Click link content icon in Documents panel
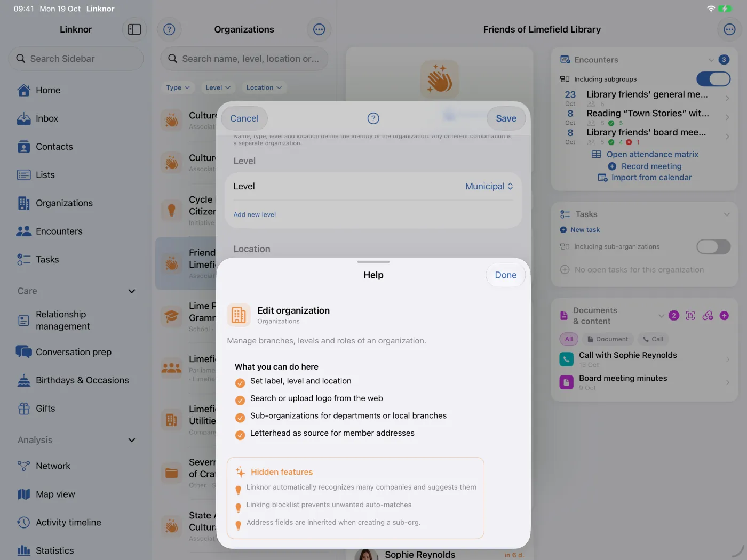This screenshot has width=747, height=560. coord(708,316)
